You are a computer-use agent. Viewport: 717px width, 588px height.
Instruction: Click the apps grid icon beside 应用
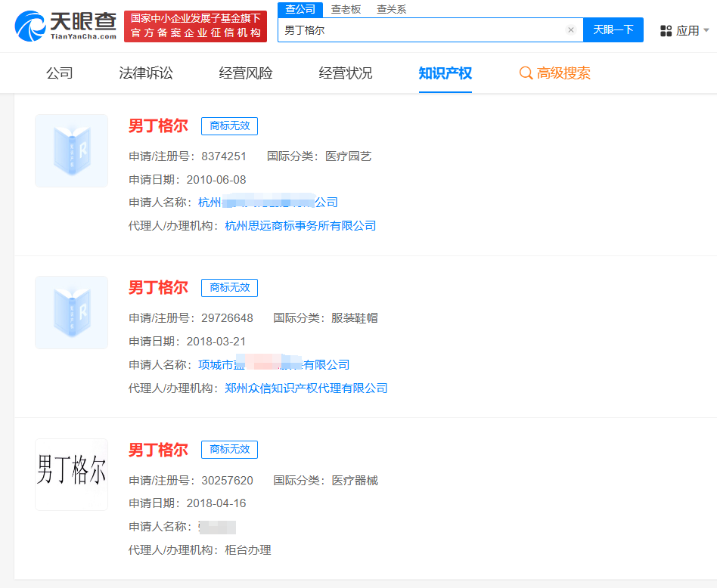(x=665, y=29)
